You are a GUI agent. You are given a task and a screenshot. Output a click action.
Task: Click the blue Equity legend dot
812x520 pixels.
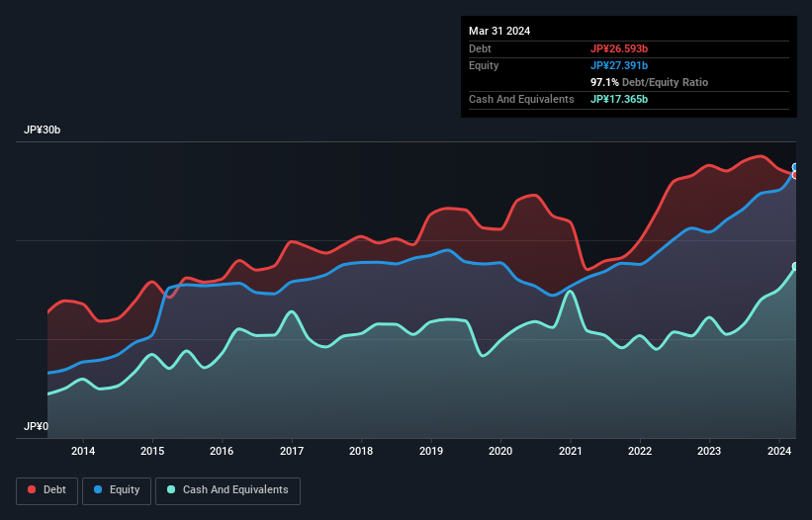(x=97, y=489)
